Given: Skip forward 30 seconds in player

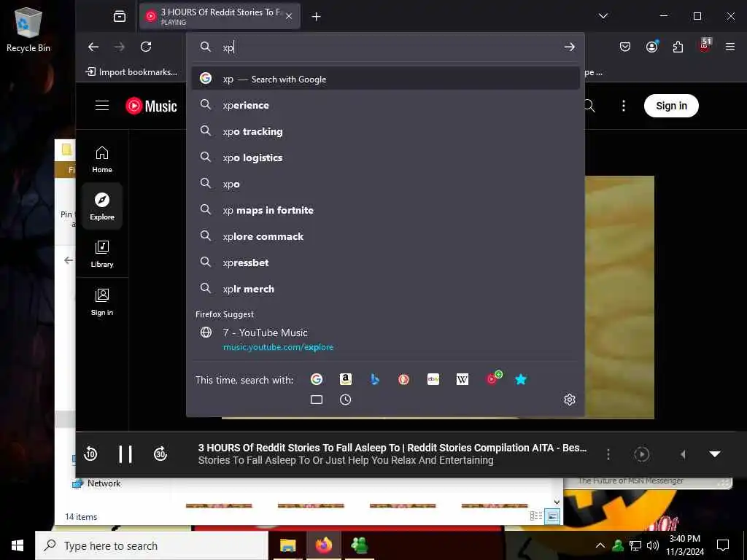Looking at the screenshot, I should (160, 454).
